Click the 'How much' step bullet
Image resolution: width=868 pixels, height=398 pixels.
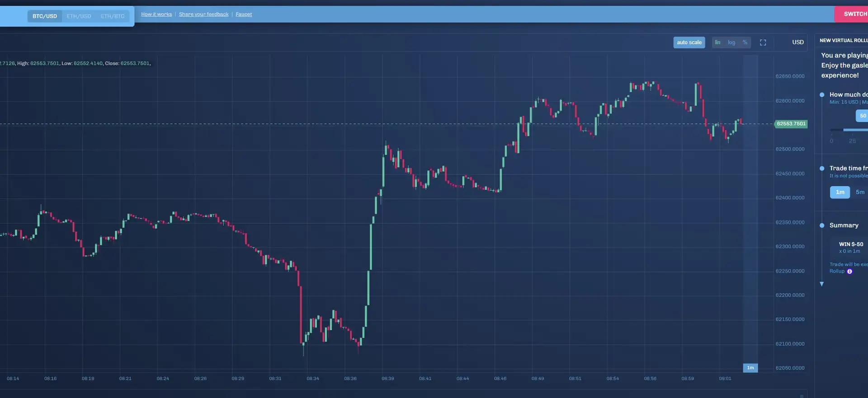coord(822,95)
